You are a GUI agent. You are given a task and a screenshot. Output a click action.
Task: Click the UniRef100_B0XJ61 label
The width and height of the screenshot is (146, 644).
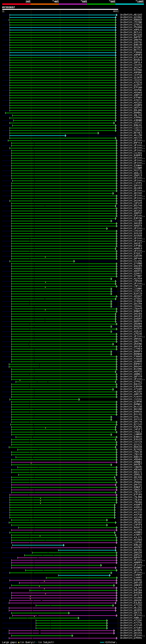(x=131, y=414)
